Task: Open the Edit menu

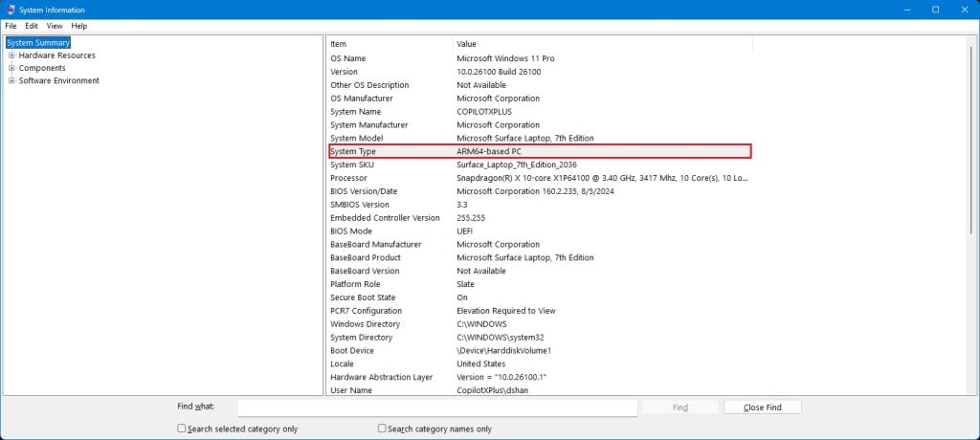Action: pyautogui.click(x=32, y=26)
